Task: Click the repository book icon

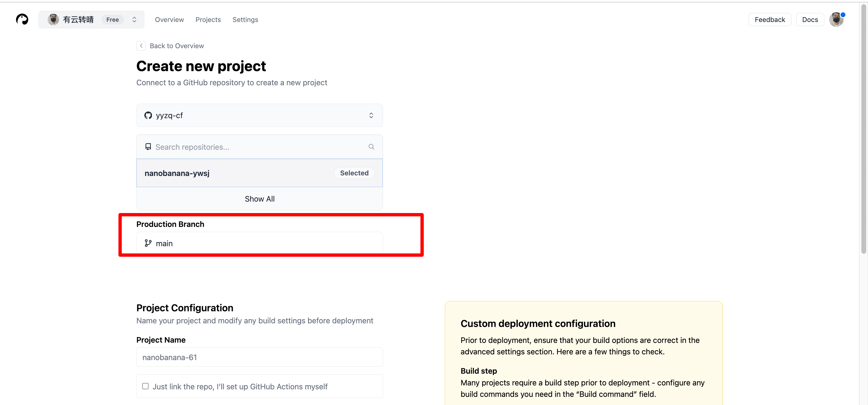Action: click(148, 146)
